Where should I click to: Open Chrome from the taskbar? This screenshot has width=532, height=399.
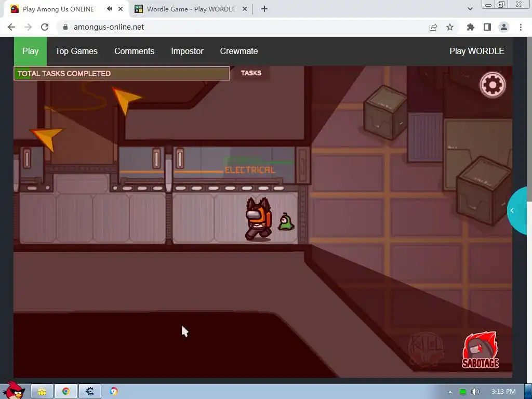[x=66, y=391]
